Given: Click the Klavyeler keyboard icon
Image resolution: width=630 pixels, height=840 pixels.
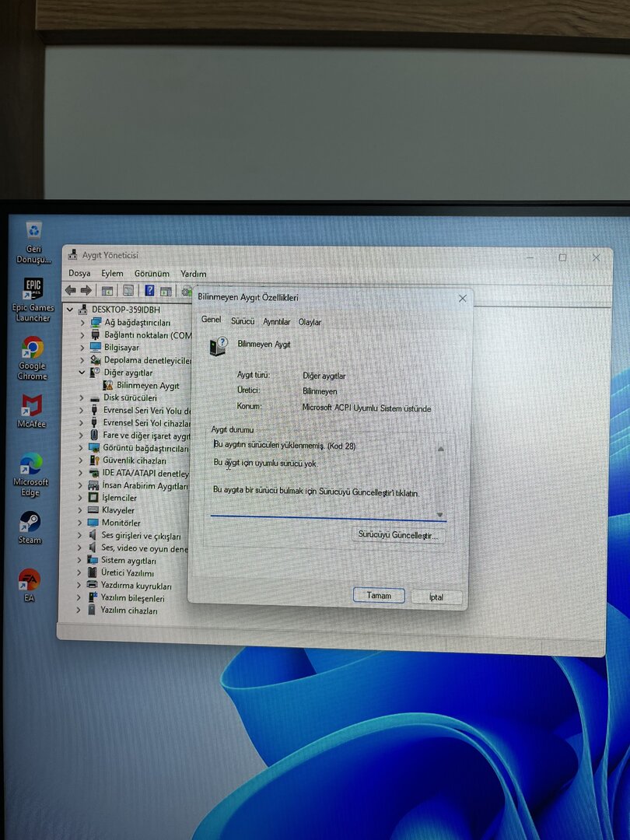Looking at the screenshot, I should pos(93,510).
